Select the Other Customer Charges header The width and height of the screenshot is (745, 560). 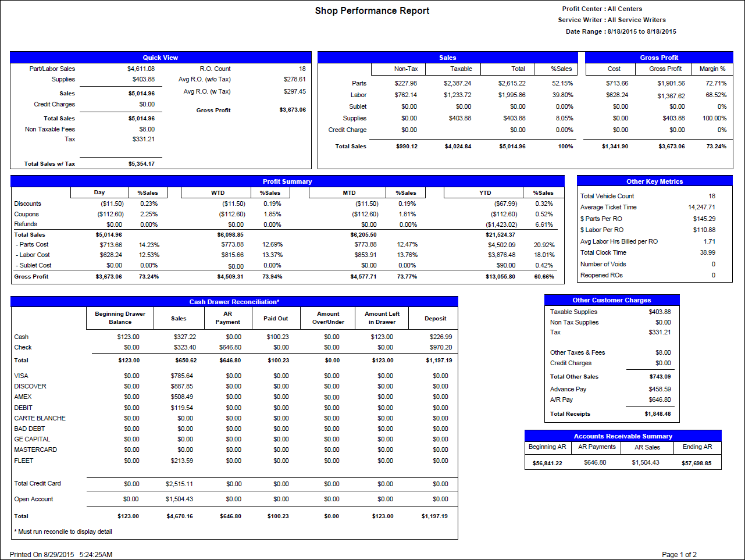pos(611,300)
